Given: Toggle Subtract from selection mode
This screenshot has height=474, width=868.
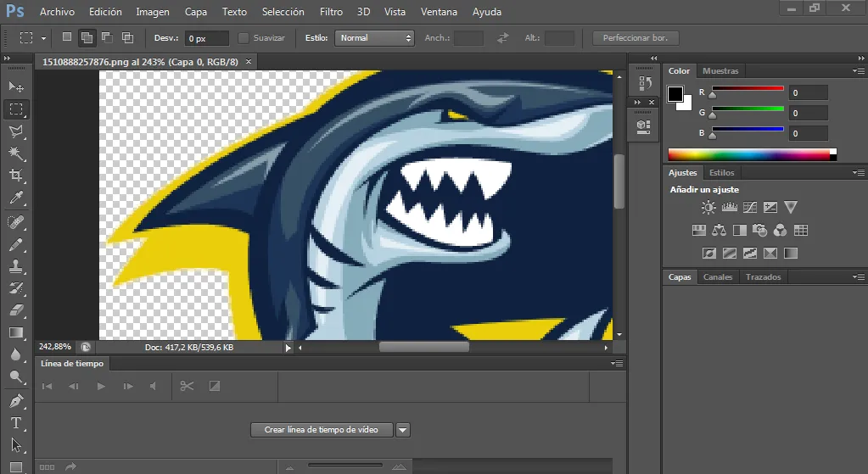Looking at the screenshot, I should pyautogui.click(x=108, y=37).
